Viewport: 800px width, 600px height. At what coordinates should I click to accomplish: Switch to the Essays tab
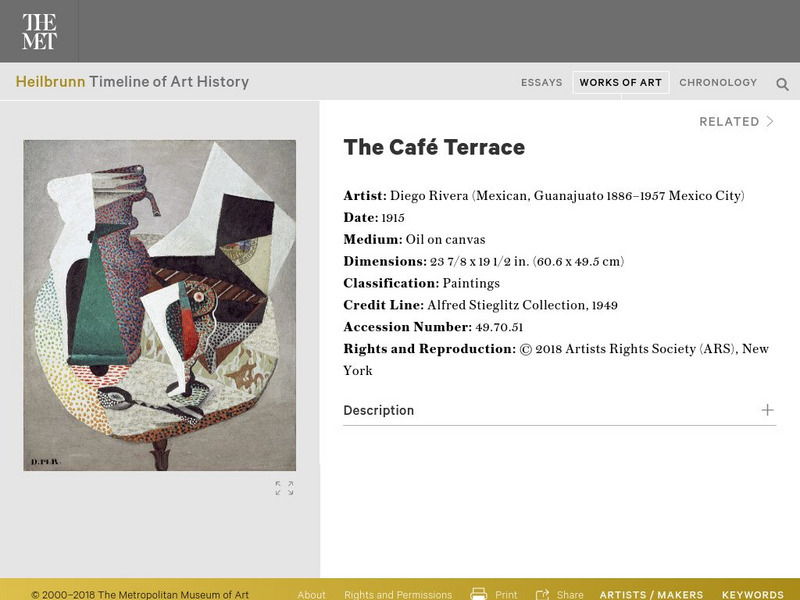[x=542, y=83]
